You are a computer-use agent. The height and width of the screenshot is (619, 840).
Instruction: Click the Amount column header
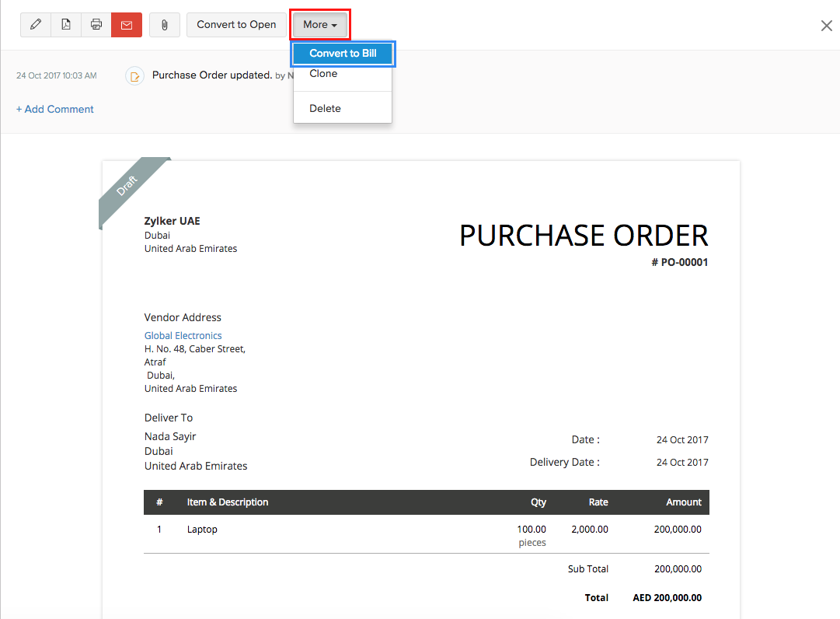point(684,502)
